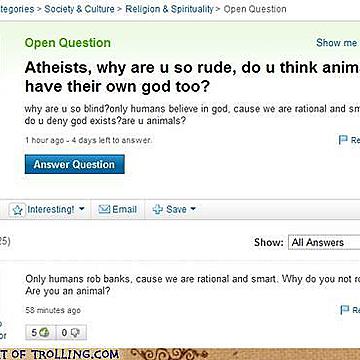Click the Interesting! label
Viewport: 360px width, 360px height.
51,209
